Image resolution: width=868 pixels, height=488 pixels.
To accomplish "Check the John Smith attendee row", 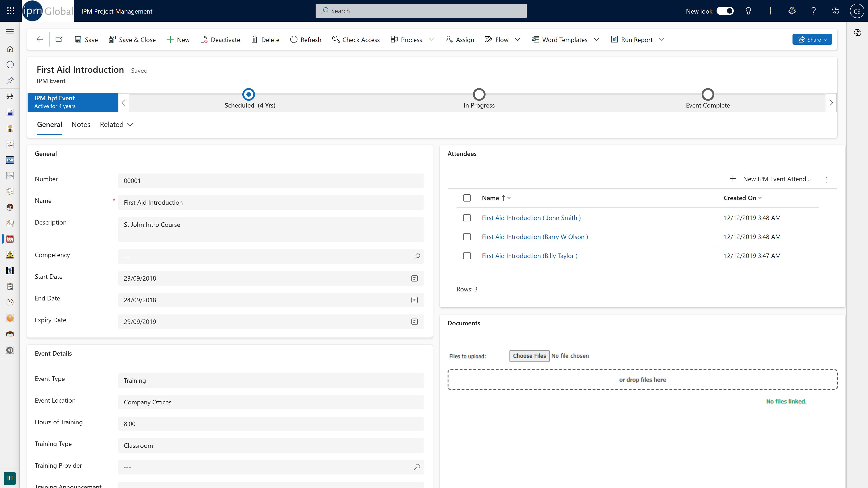I will click(x=467, y=218).
